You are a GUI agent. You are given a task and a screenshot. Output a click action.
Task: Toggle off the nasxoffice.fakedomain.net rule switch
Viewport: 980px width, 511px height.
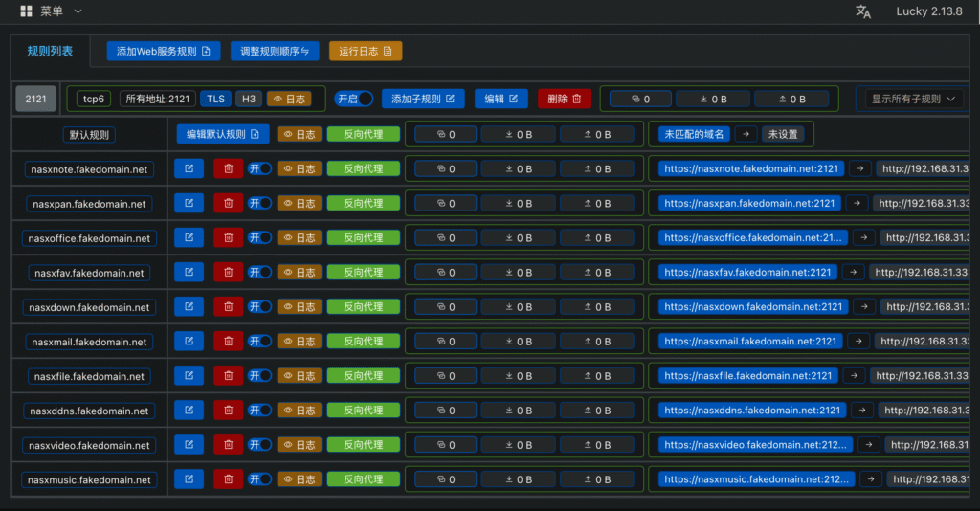pyautogui.click(x=260, y=238)
